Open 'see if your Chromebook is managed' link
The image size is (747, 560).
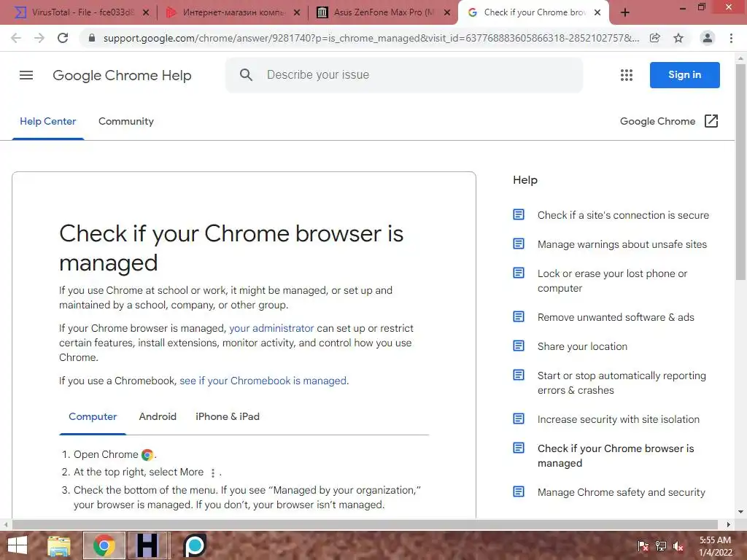tap(263, 381)
